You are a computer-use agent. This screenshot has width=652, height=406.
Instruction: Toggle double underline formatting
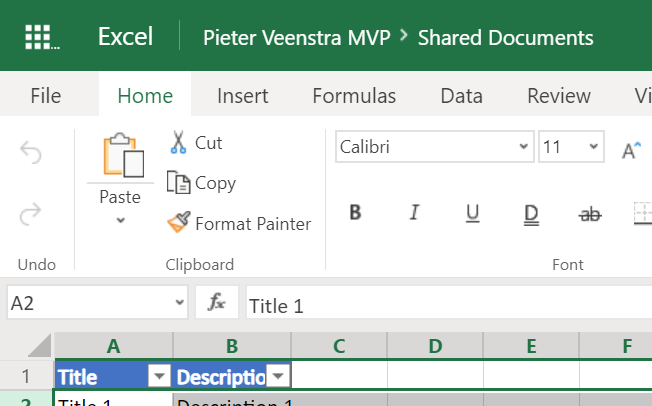[x=531, y=215]
